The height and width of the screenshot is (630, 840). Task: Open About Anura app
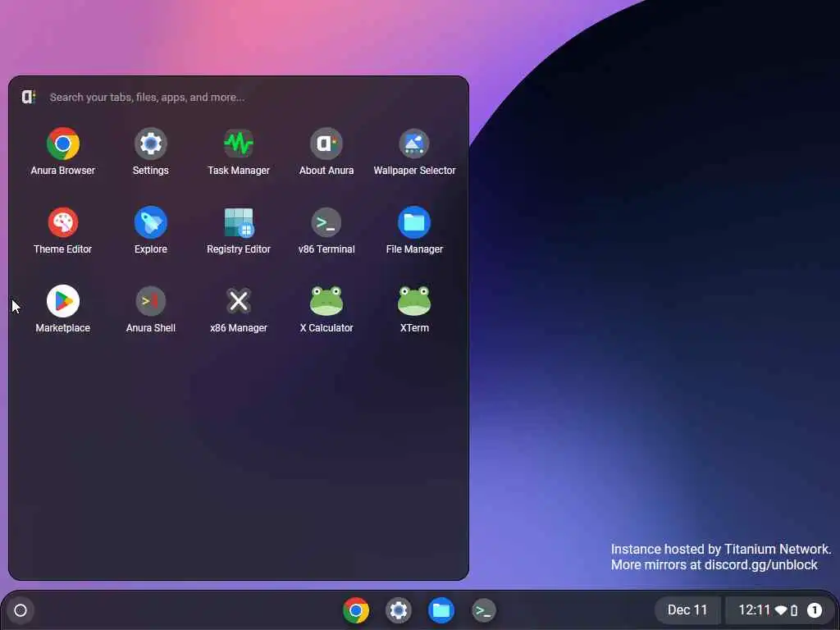[x=326, y=152]
